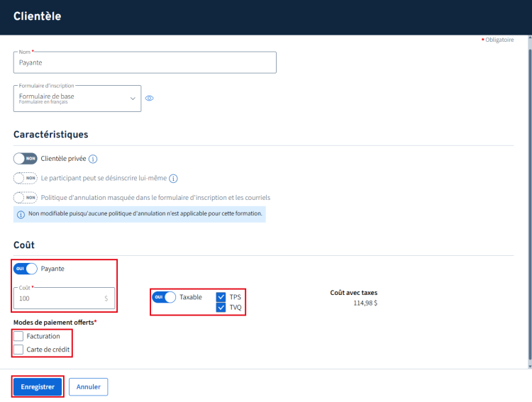Viewport: 532px width, 402px height.
Task: Expand the chevron arrow in form selector
Action: coord(133,99)
